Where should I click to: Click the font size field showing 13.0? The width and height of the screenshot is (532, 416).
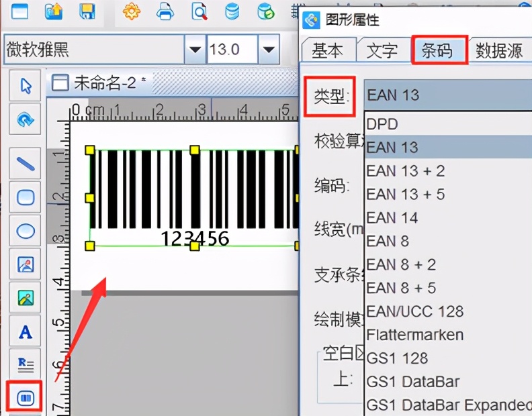coord(232,50)
